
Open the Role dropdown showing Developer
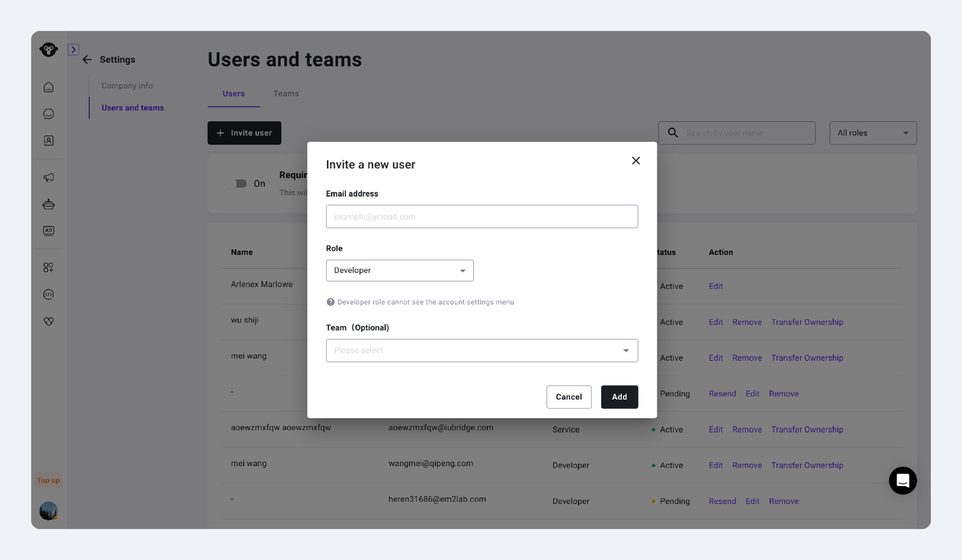[400, 270]
